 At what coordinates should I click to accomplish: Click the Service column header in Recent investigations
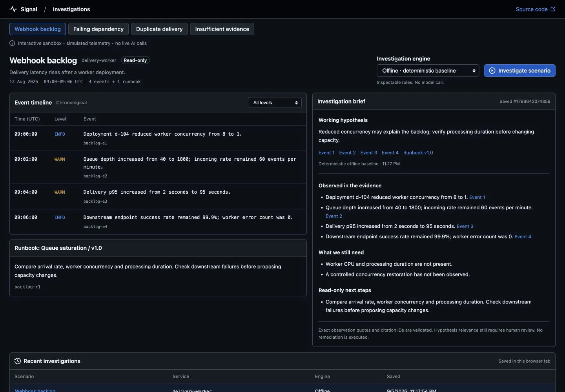(181, 376)
